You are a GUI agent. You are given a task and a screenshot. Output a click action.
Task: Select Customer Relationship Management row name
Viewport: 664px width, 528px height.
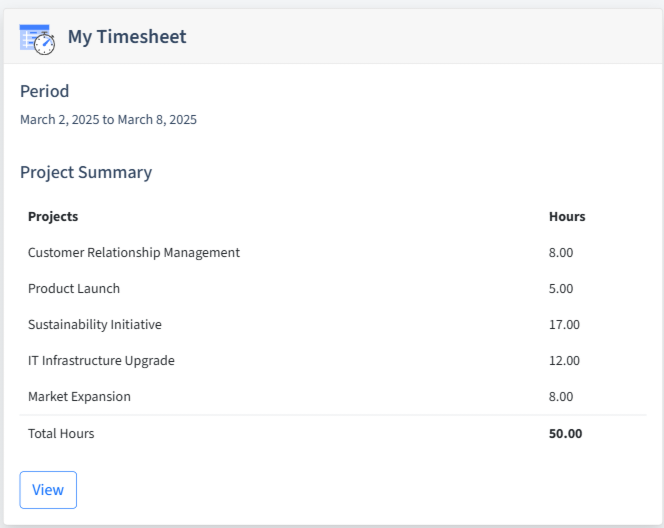pos(134,252)
